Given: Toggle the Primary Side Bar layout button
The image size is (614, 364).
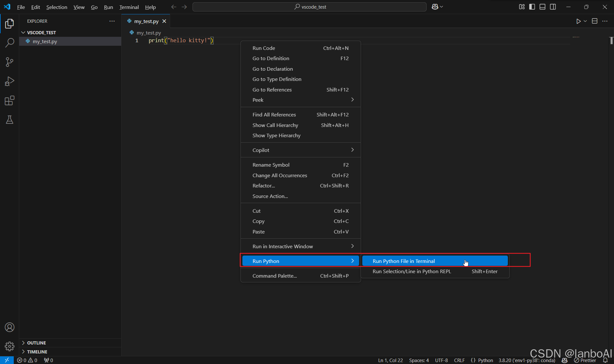Looking at the screenshot, I should pos(532,7).
